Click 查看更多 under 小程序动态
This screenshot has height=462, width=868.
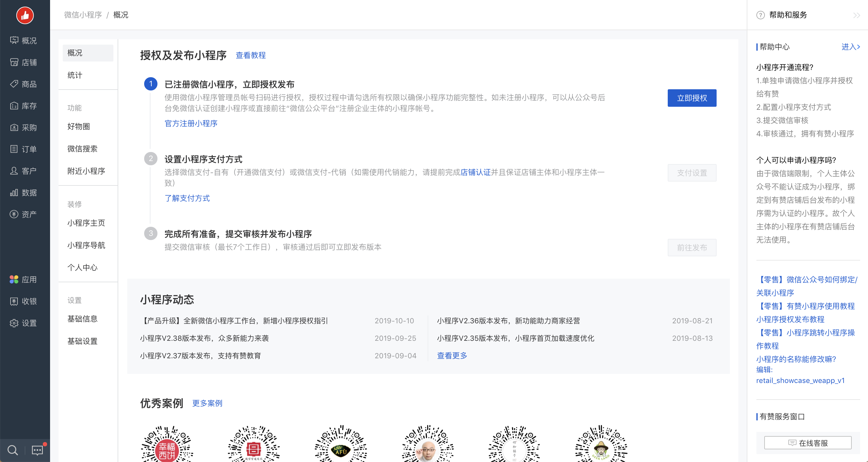point(452,356)
